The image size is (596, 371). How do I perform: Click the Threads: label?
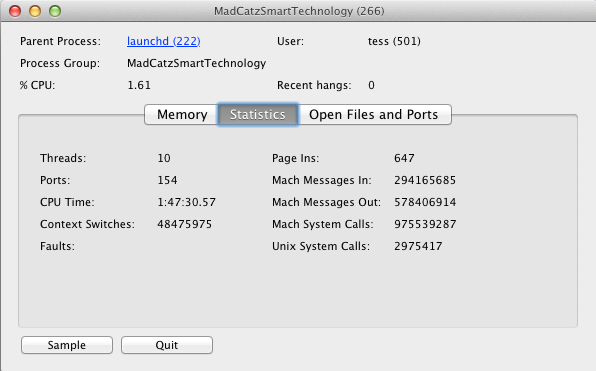[63, 158]
